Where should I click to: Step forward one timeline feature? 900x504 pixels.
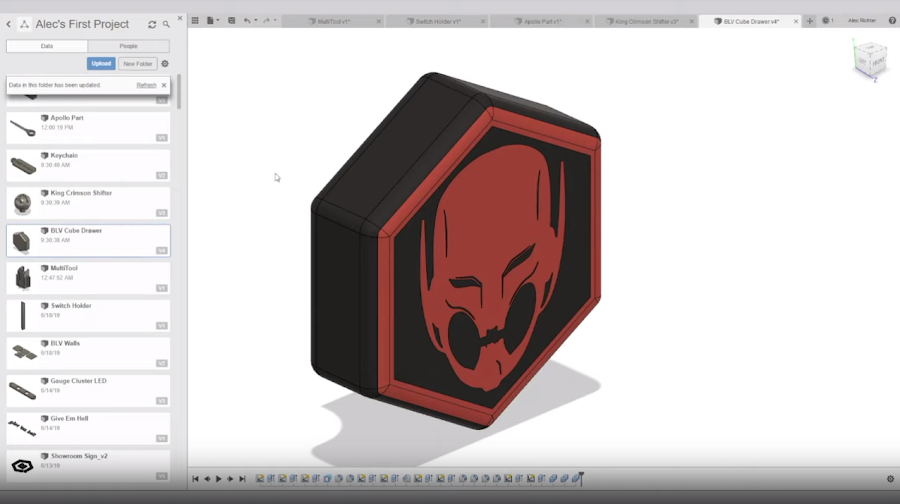point(230,479)
